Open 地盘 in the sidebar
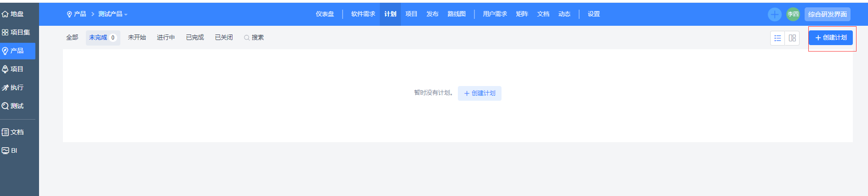The image size is (868, 196). [x=13, y=14]
